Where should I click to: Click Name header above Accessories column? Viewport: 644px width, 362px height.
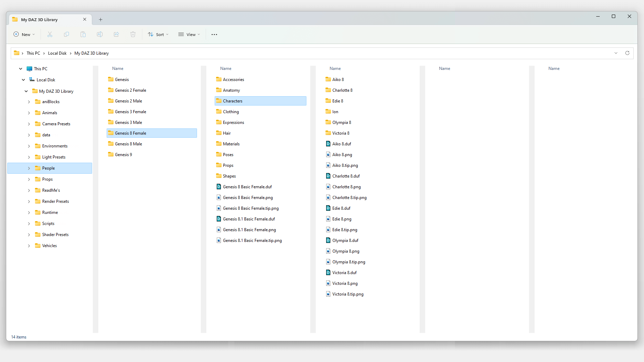pyautogui.click(x=226, y=69)
